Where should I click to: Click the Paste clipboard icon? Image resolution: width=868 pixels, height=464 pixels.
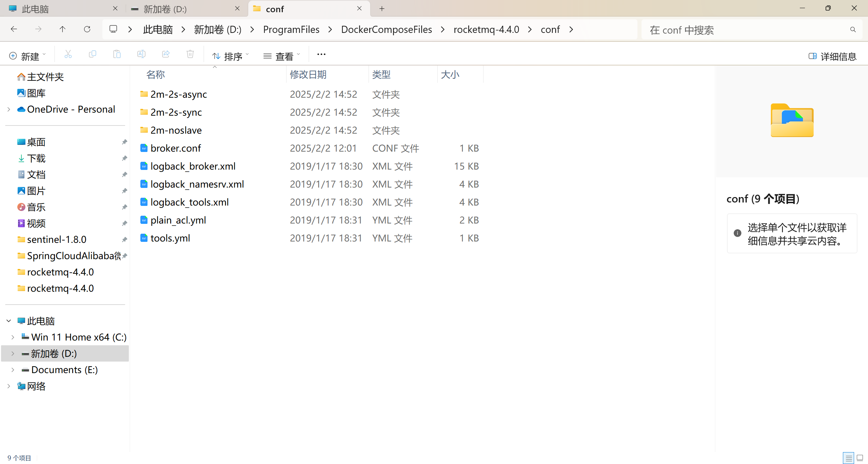[117, 54]
